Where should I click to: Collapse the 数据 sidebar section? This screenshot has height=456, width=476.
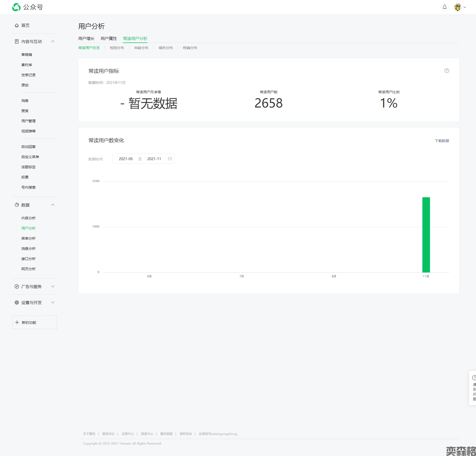click(53, 205)
